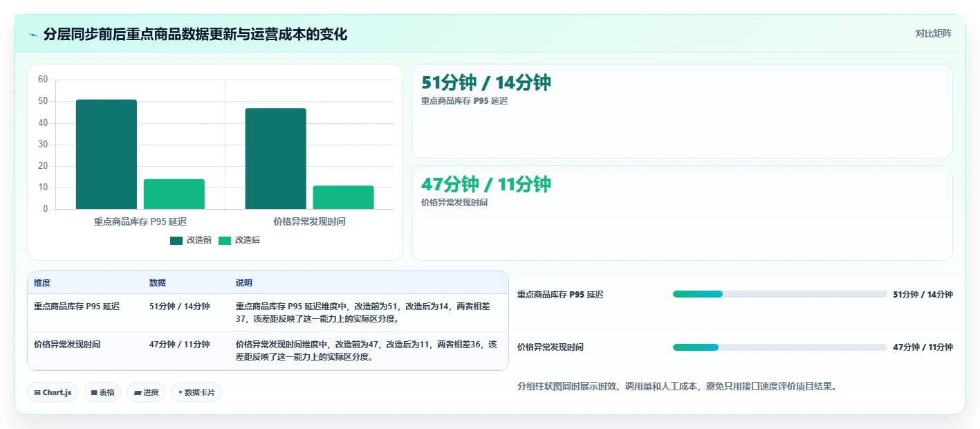
Task: Click progress value 47分钟 / 11分钟 at right
Action: (x=923, y=347)
